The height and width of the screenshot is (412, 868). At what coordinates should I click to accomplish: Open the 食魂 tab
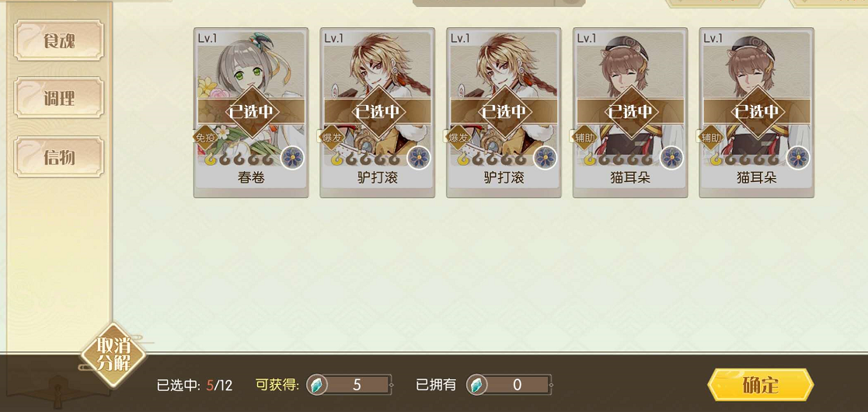[x=59, y=40]
